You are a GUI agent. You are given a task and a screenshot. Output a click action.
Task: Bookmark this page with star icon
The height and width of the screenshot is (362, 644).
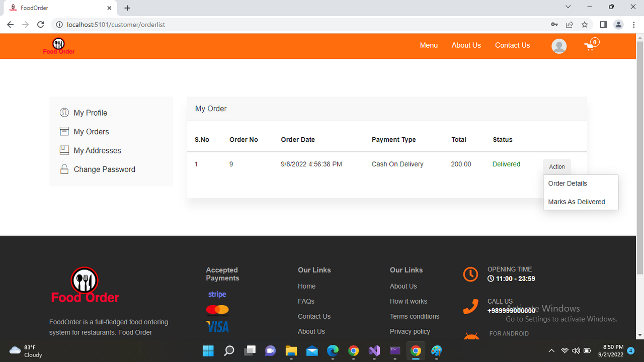[585, 25]
